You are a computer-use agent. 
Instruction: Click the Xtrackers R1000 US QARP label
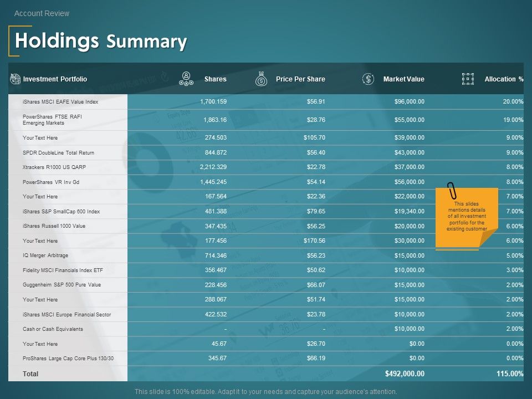pos(54,167)
